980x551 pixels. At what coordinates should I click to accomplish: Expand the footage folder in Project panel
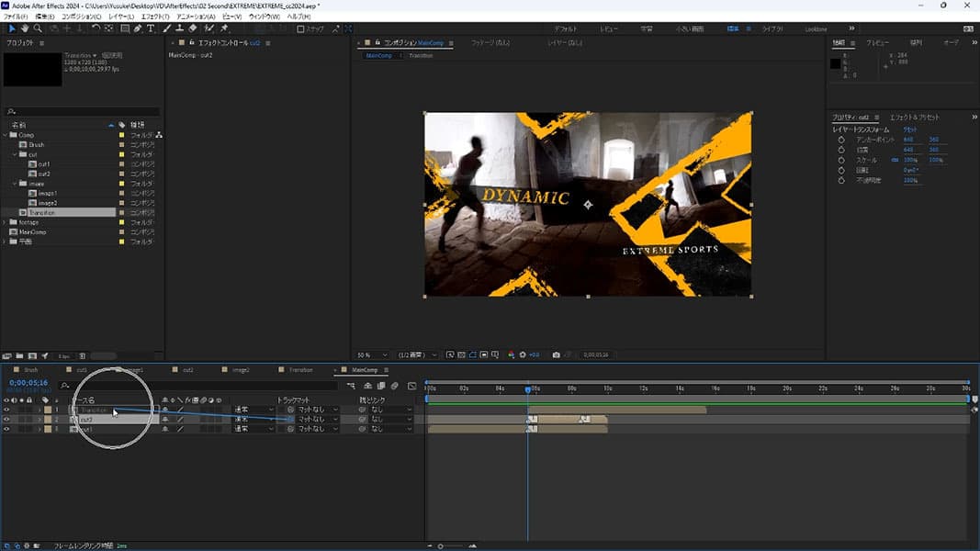point(6,222)
